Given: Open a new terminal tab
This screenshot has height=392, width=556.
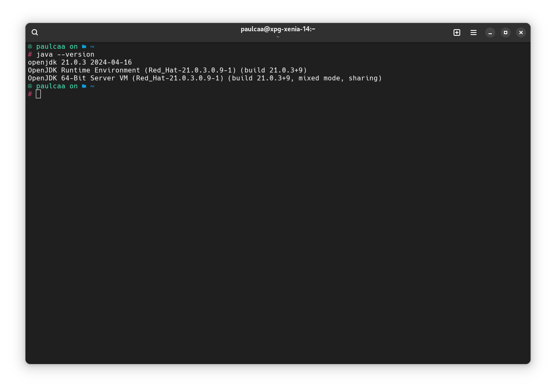Looking at the screenshot, I should pos(457,32).
